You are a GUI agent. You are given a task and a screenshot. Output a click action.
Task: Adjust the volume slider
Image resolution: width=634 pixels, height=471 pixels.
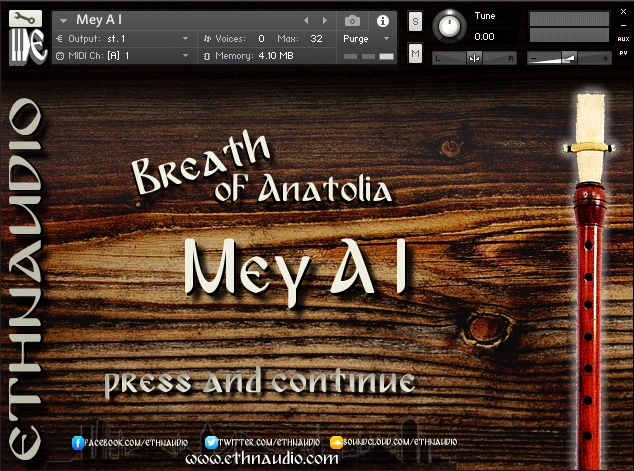coord(569,58)
